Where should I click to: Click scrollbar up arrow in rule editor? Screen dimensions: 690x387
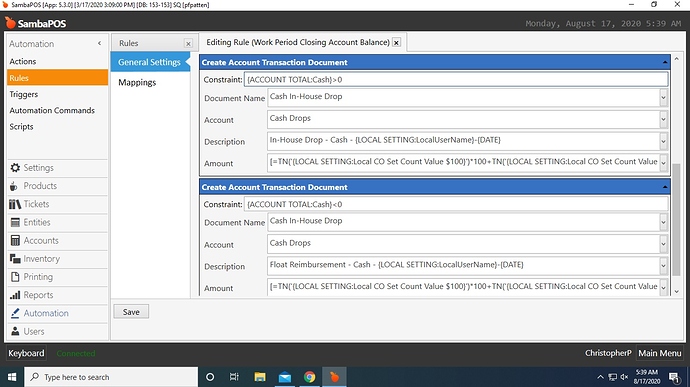tap(676, 59)
